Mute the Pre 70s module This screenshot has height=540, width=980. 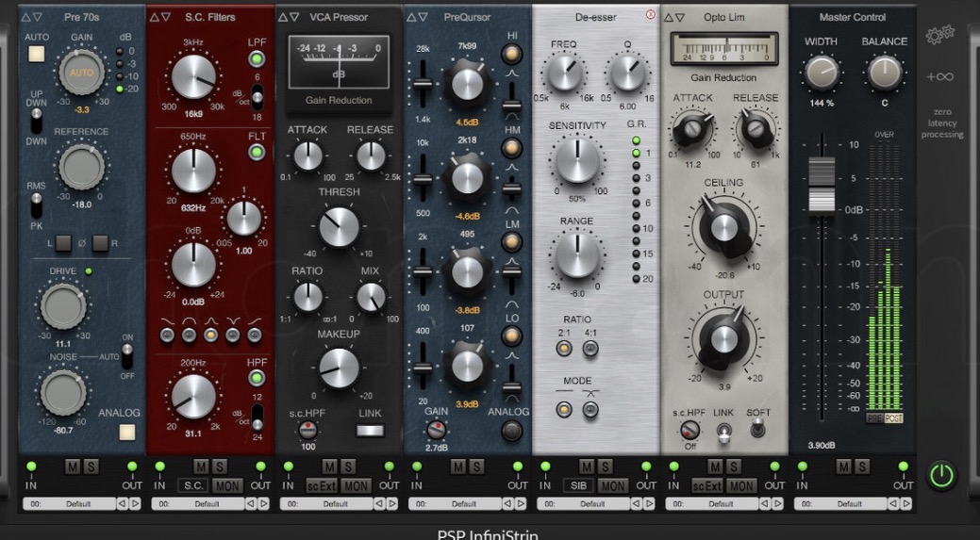click(73, 466)
